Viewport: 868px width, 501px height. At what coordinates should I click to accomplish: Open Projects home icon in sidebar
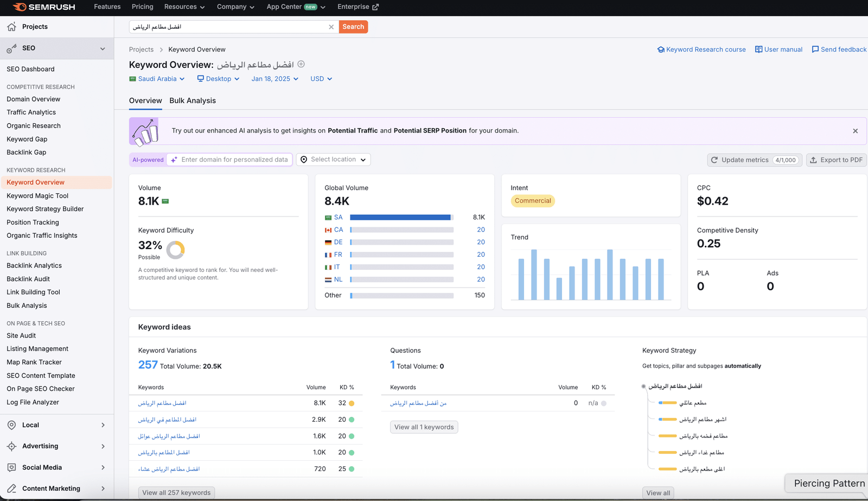[11, 27]
